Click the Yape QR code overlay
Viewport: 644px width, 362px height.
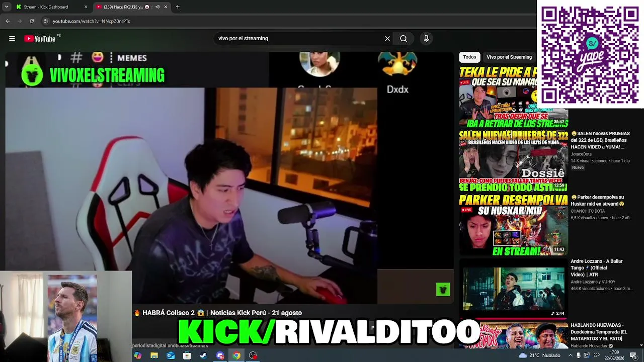pyautogui.click(x=590, y=54)
